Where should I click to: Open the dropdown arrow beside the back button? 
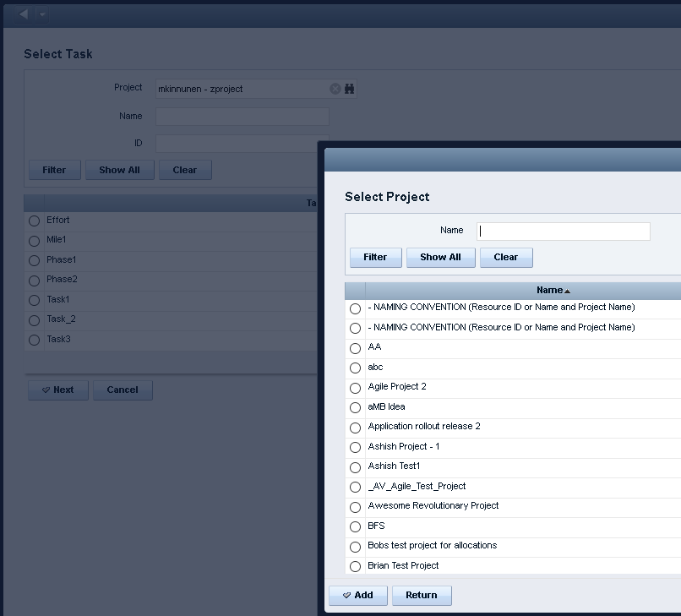[x=41, y=14]
